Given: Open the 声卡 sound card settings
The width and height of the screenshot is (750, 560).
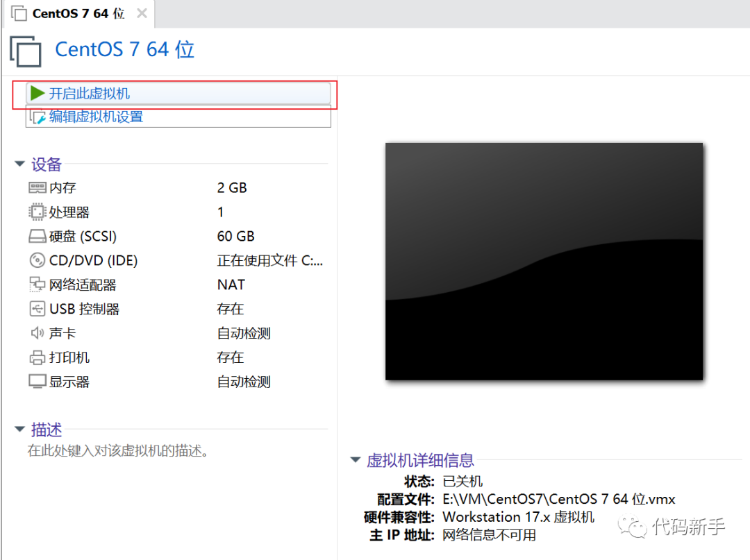Looking at the screenshot, I should coord(62,333).
